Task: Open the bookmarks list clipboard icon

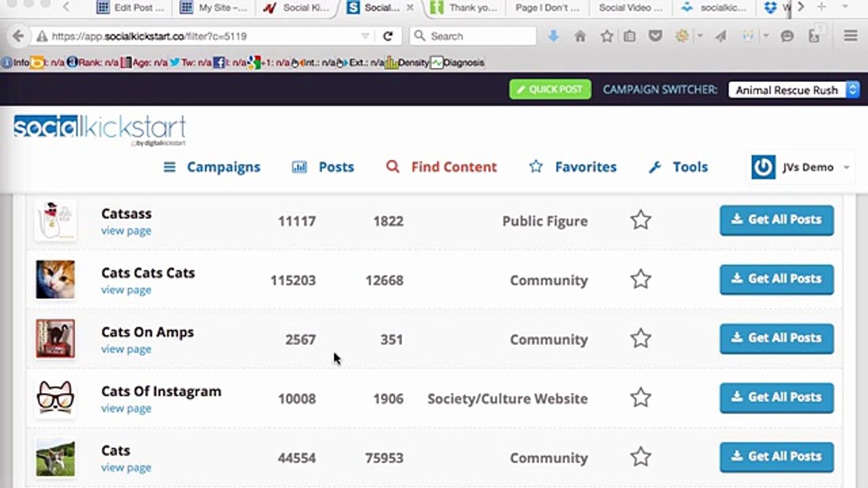Action: point(630,36)
